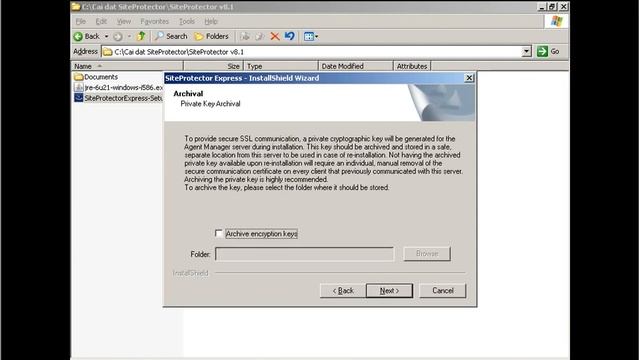Select the SiteProtectorExpress-Setup file
640x360 pixels.
pyautogui.click(x=119, y=98)
